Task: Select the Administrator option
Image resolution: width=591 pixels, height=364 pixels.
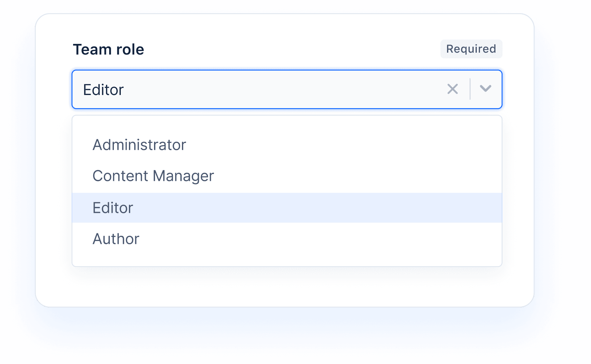Action: 139,145
